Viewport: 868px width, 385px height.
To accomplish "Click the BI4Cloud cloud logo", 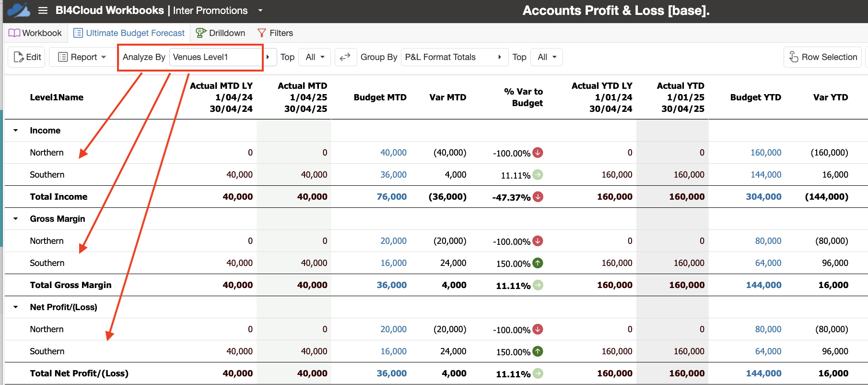I will (x=19, y=10).
